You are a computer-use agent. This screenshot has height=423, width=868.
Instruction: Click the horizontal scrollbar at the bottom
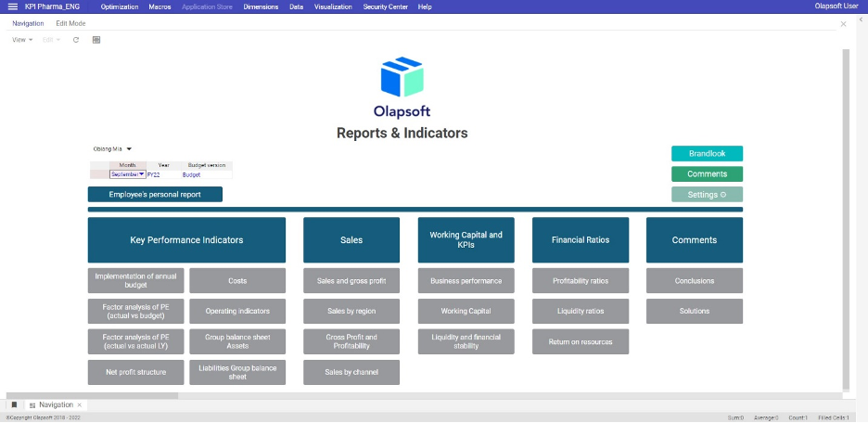point(91,396)
